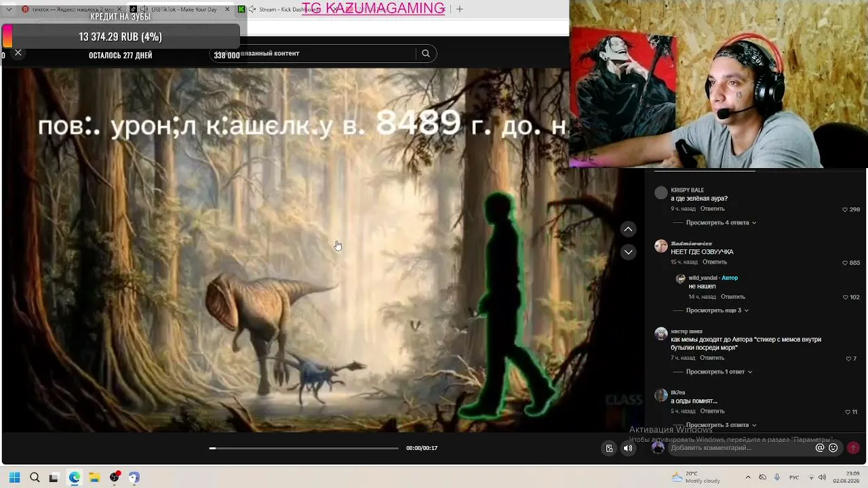
Task: Open Task View on the taskbar
Action: tap(54, 477)
